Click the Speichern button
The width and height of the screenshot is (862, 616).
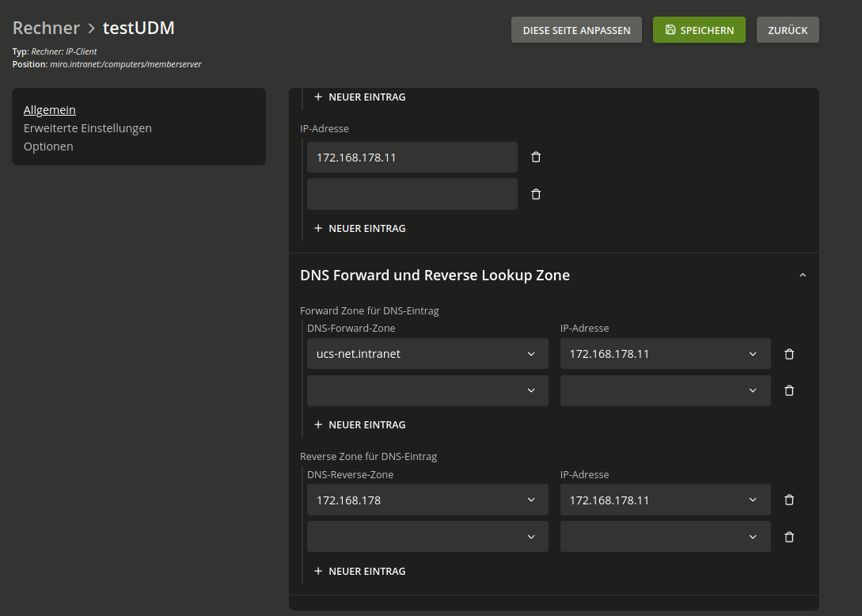click(x=698, y=30)
